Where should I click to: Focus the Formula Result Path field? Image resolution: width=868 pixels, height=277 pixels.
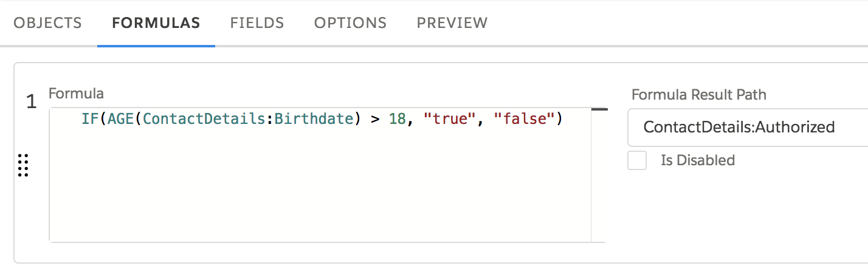[748, 127]
